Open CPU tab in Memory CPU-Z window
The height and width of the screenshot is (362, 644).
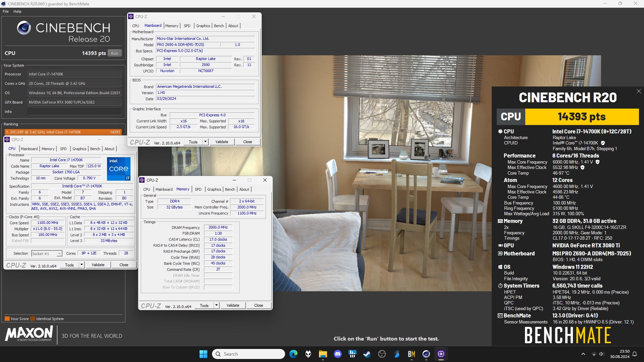point(147,189)
